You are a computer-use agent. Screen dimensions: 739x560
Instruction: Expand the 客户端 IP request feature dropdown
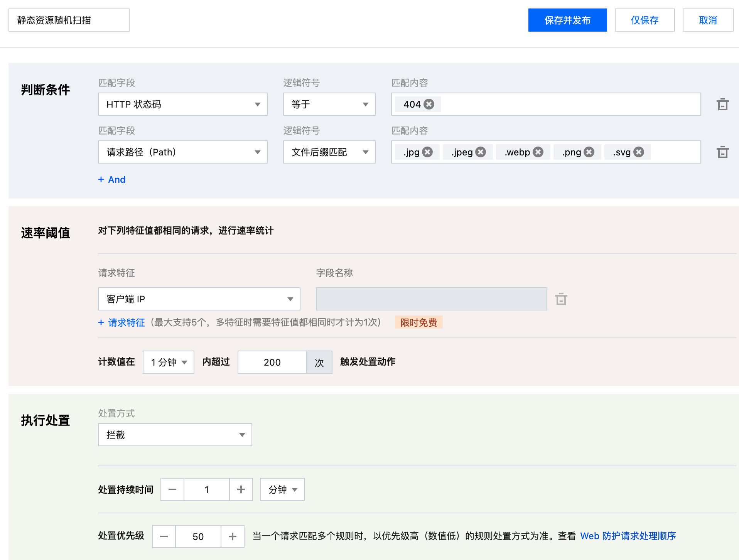point(199,299)
